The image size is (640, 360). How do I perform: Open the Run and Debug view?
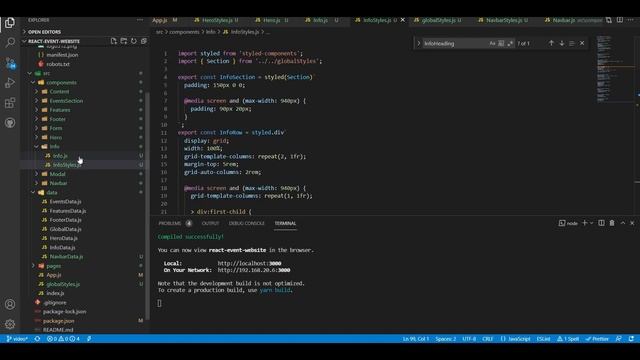coord(10,83)
